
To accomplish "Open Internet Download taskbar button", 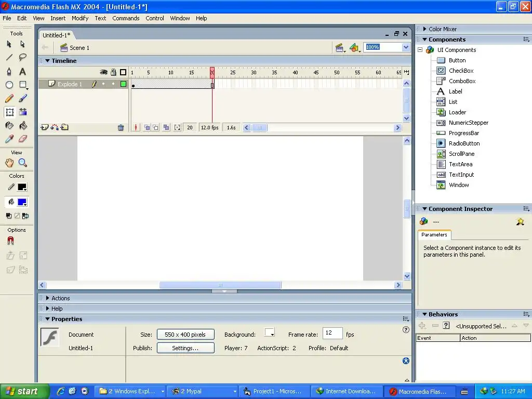I will (x=347, y=391).
